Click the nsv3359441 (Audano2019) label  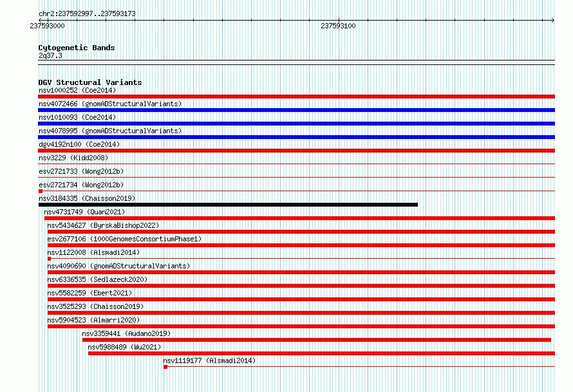pyautogui.click(x=126, y=333)
